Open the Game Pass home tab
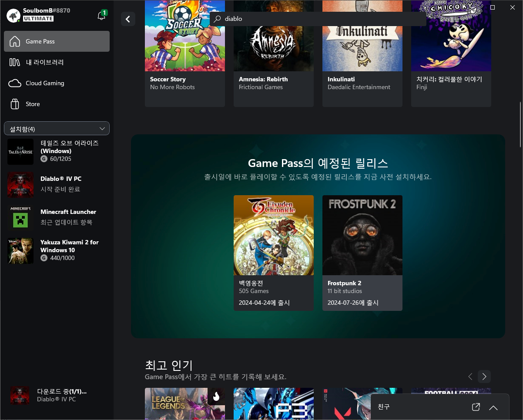Image resolution: width=523 pixels, height=420 pixels. tap(57, 41)
